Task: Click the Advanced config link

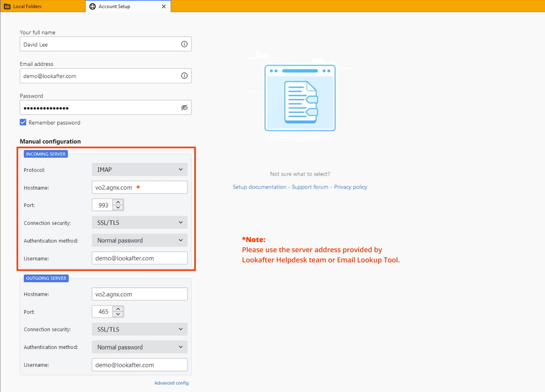Action: [171, 383]
